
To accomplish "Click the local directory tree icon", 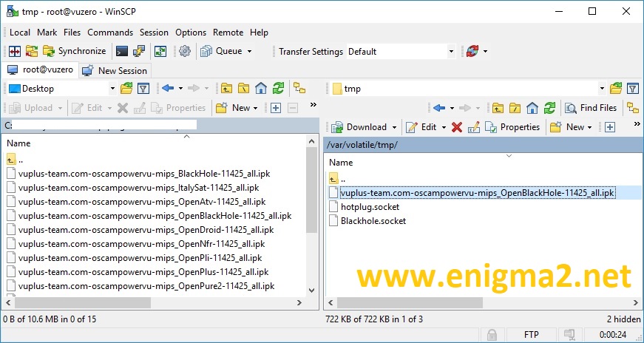I will pyautogui.click(x=299, y=88).
